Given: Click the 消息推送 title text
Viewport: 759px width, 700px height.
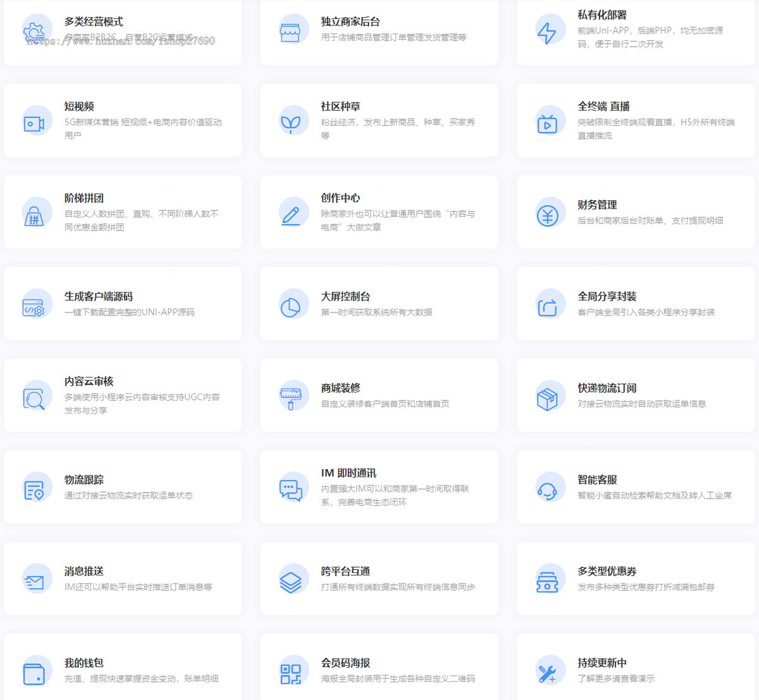Looking at the screenshot, I should pos(83,571).
